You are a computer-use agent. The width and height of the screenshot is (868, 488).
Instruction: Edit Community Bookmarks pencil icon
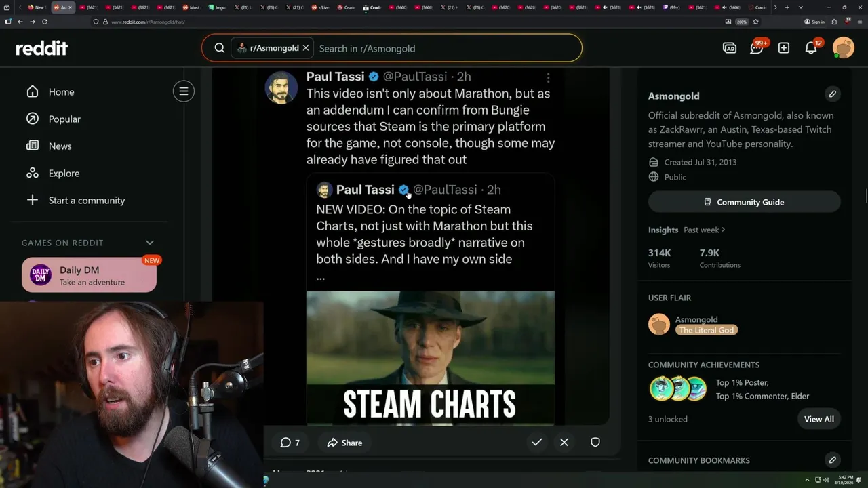(832, 460)
